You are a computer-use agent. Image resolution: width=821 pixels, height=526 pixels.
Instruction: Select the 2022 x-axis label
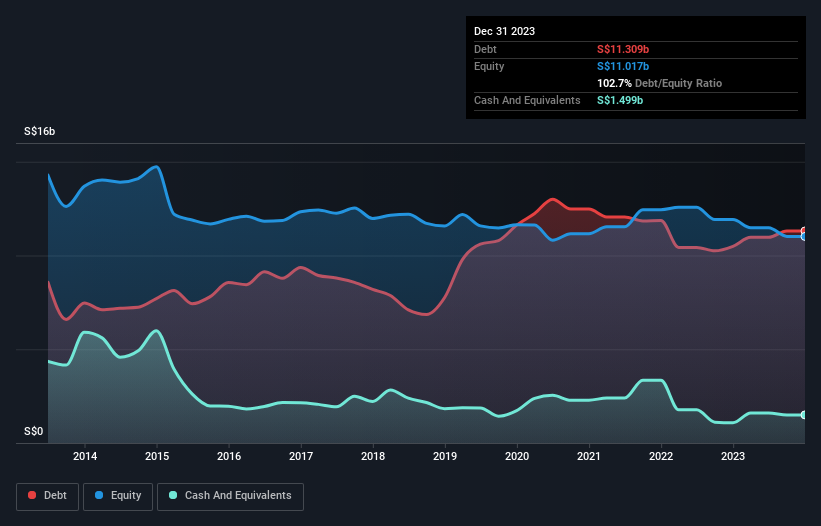(x=661, y=456)
